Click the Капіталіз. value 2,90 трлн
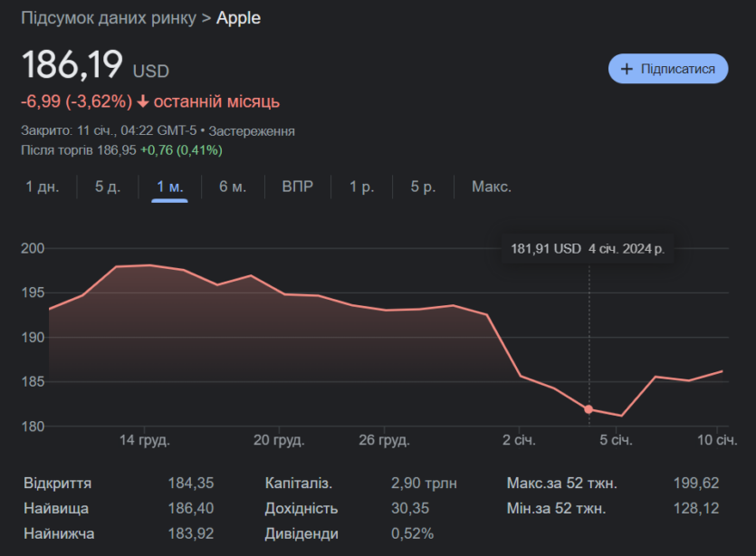 [424, 484]
